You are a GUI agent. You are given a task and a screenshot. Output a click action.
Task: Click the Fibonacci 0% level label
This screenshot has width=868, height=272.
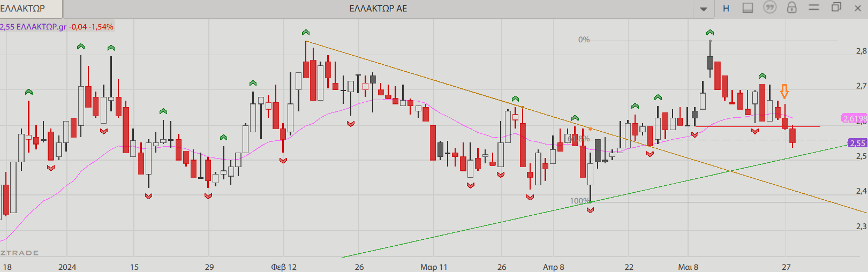pyautogui.click(x=584, y=40)
